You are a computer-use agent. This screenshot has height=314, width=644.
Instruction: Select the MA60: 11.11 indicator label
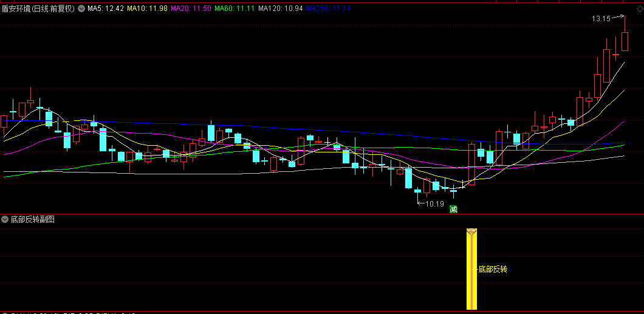click(235, 9)
